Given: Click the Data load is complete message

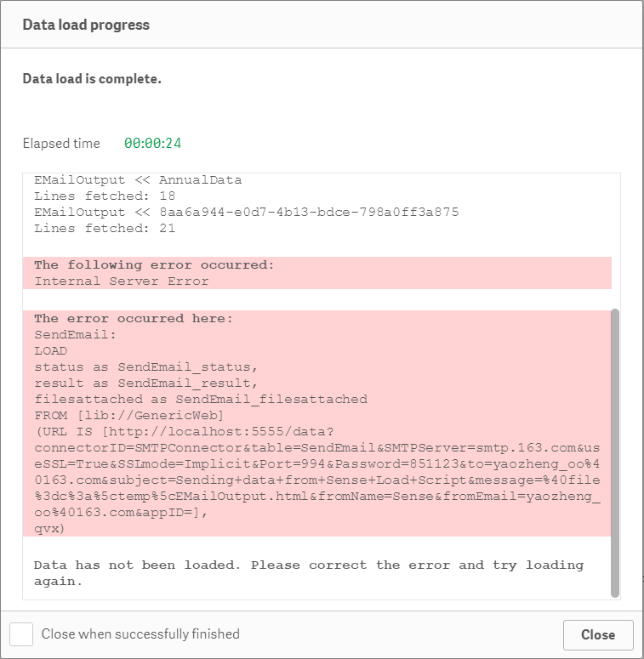Looking at the screenshot, I should [x=92, y=79].
